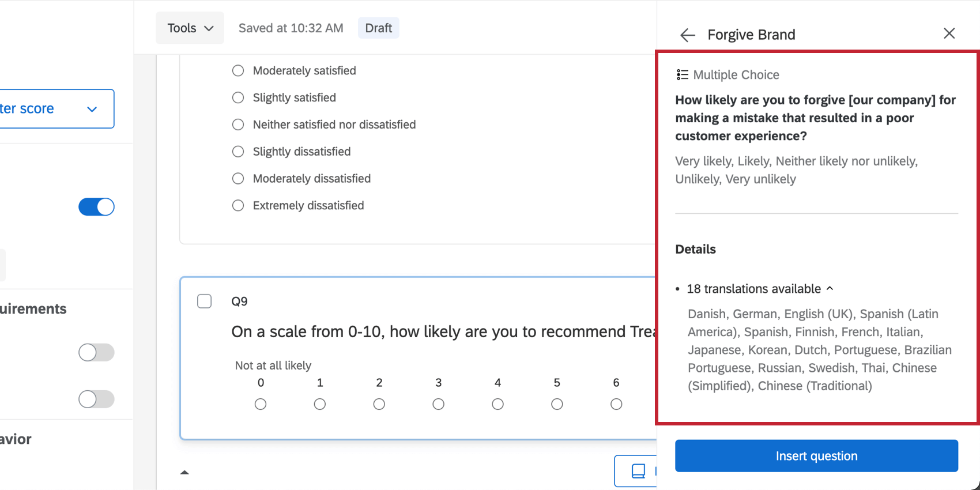Screen dimensions: 980x490
Task: Click the Multiple Choice question type icon
Action: click(x=682, y=74)
